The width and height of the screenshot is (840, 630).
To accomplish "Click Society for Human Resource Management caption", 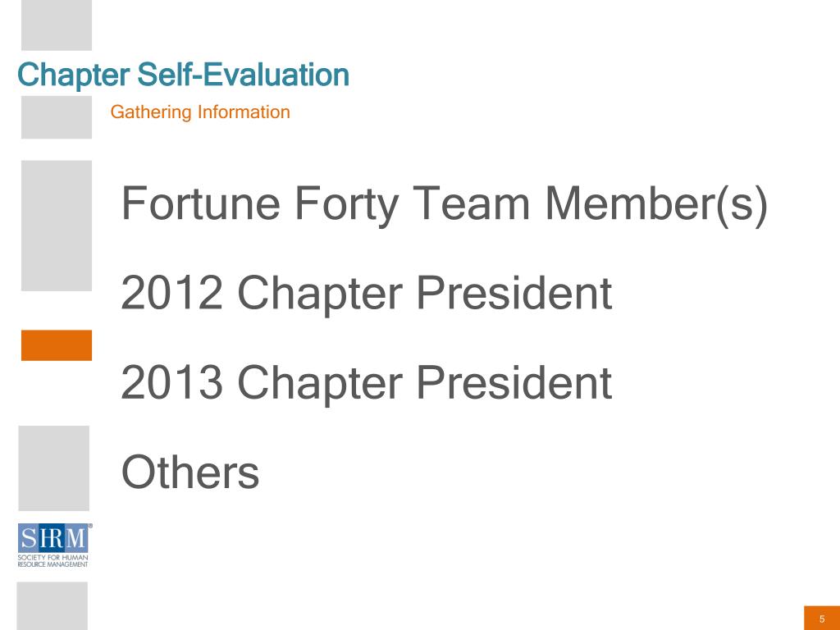I will pos(52,561).
